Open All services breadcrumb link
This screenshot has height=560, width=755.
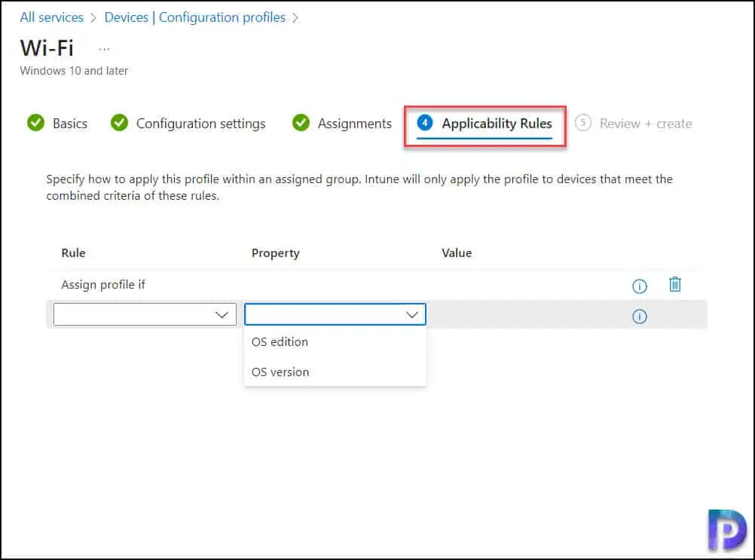[51, 17]
